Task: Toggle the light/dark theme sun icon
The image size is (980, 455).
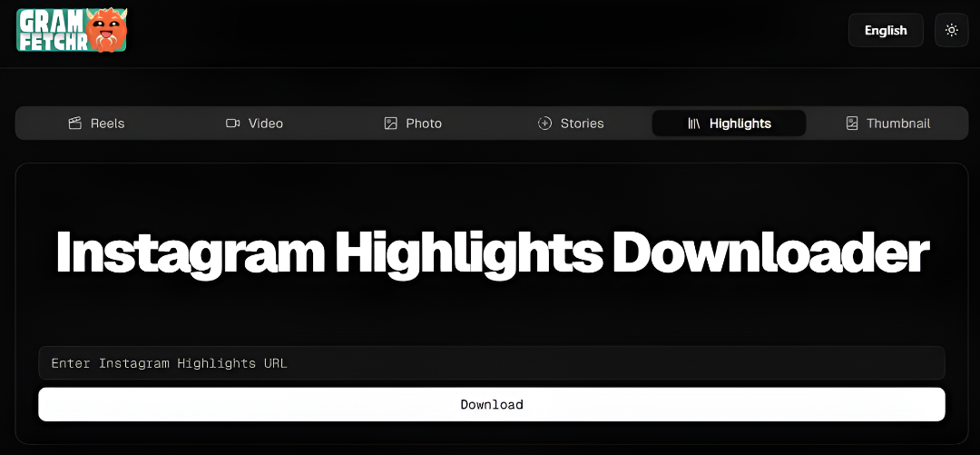Action: pyautogui.click(x=951, y=30)
